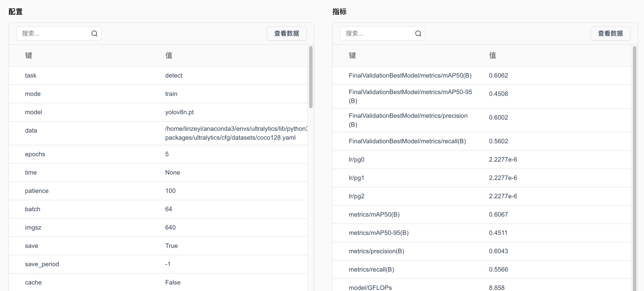The height and width of the screenshot is (291, 644).
Task: Select the metrics/recall(B) key cell
Action: [371, 270]
